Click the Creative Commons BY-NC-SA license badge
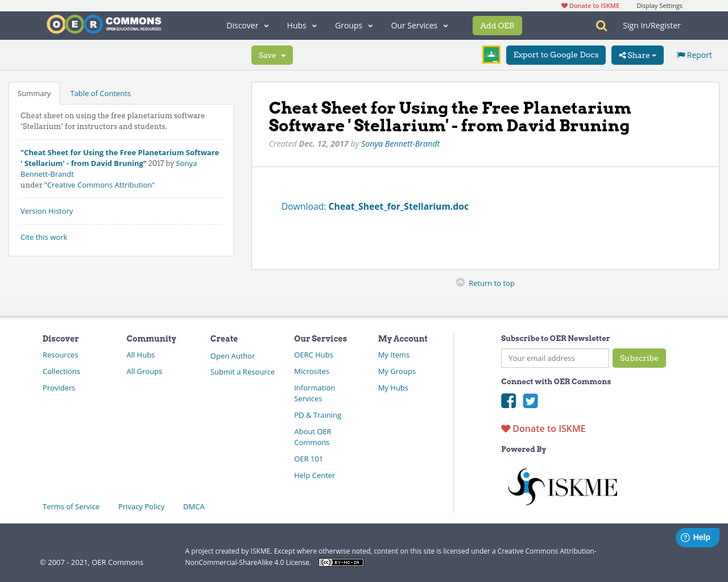Viewport: 728px width, 582px height. coord(341,562)
